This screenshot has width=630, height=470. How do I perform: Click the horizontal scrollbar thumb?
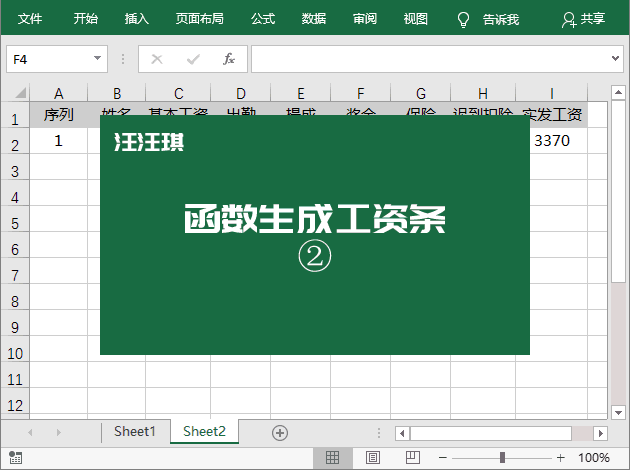[x=491, y=433]
